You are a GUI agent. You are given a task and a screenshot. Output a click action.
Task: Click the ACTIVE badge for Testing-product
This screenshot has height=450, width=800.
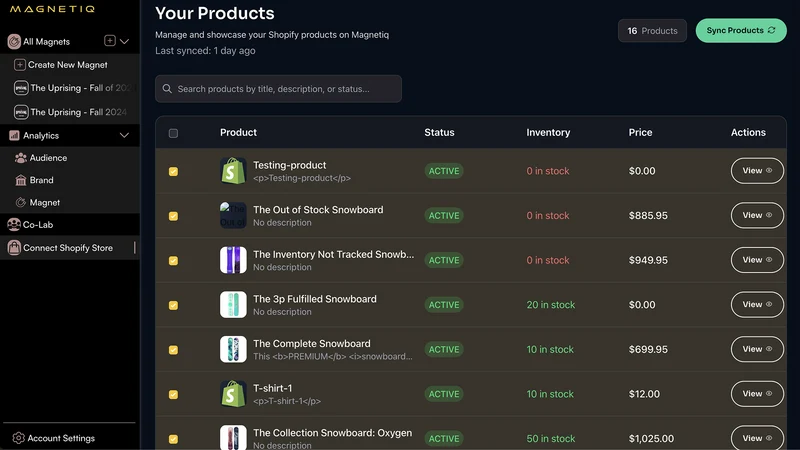point(444,171)
